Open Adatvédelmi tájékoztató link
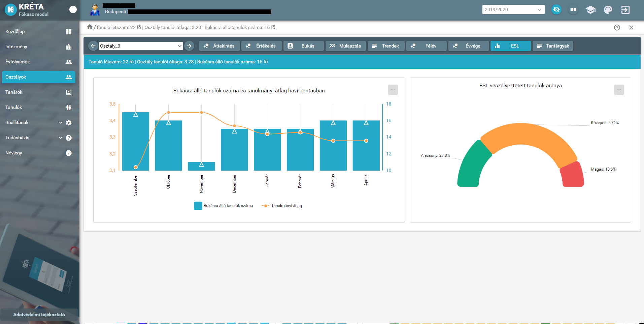The height and width of the screenshot is (324, 644). (39, 315)
